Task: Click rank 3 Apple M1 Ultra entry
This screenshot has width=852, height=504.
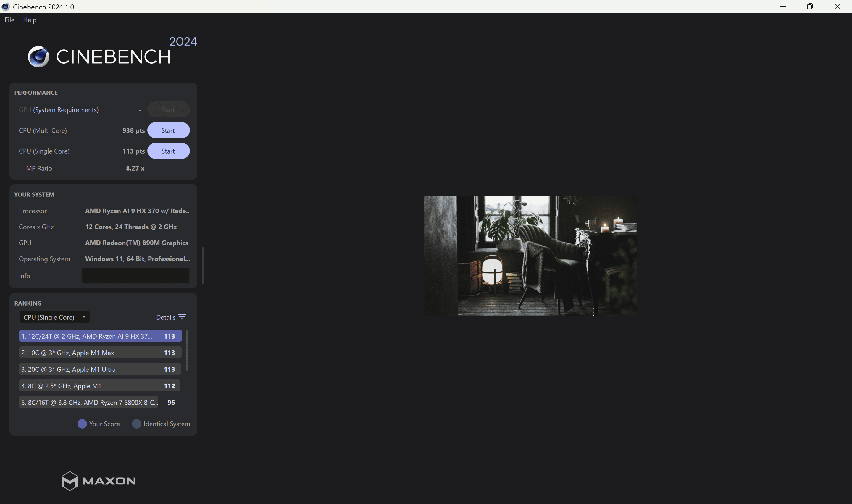Action: click(100, 369)
